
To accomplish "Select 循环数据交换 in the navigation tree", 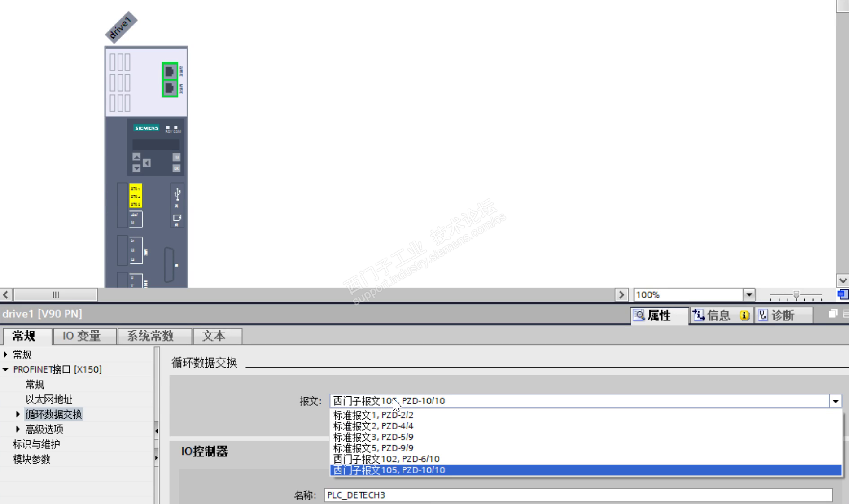I will point(53,414).
